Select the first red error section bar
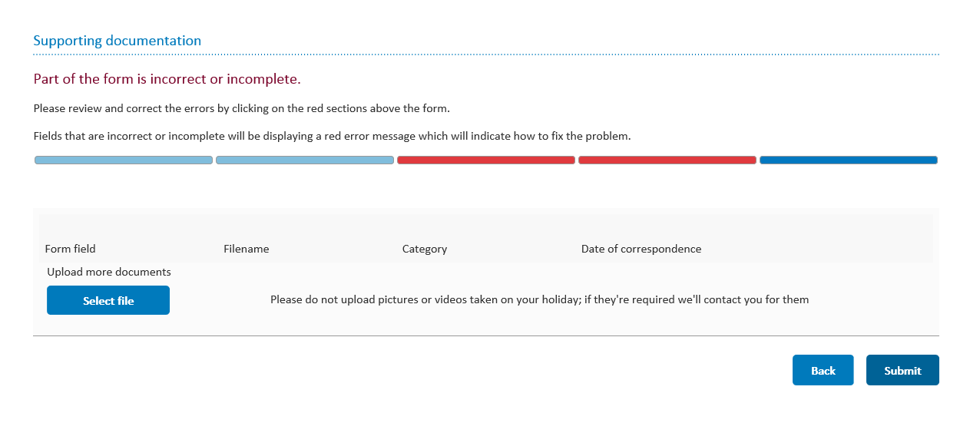This screenshot has width=980, height=423. 486,160
